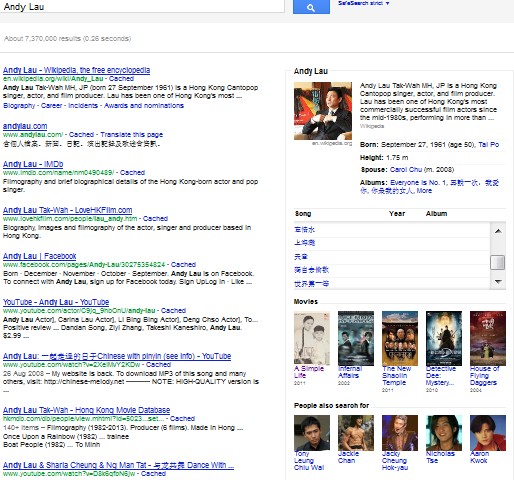Click Translate this page link

point(132,135)
